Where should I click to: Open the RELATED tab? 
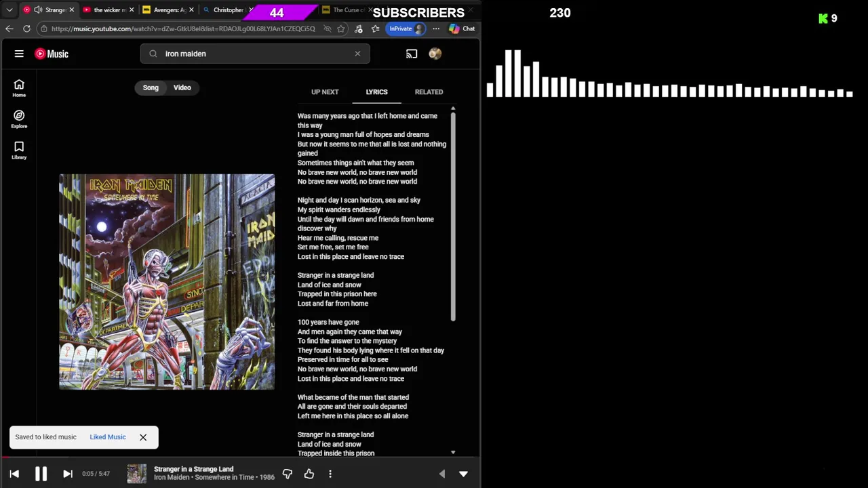[x=429, y=92]
